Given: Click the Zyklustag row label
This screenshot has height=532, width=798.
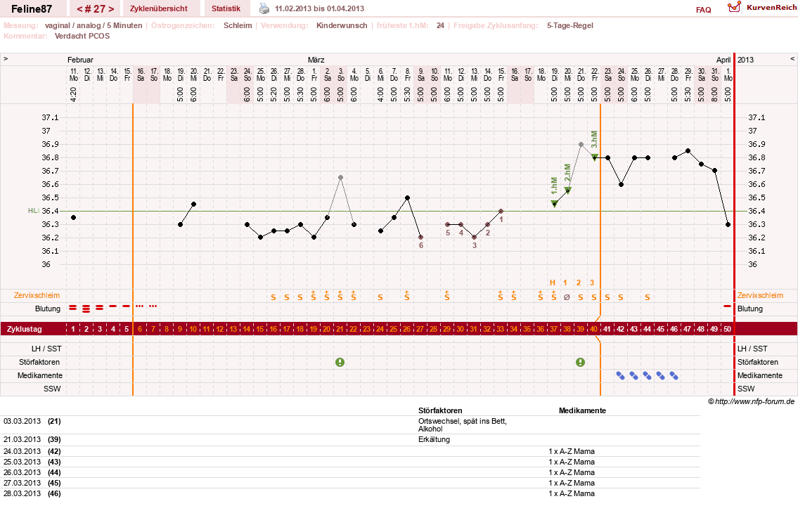Looking at the screenshot, I should [x=25, y=329].
